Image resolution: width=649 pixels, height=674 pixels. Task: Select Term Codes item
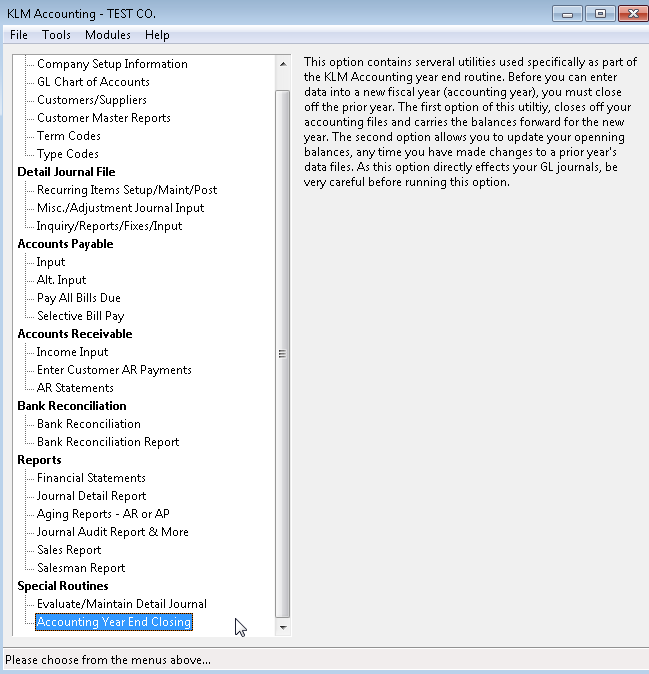(69, 136)
